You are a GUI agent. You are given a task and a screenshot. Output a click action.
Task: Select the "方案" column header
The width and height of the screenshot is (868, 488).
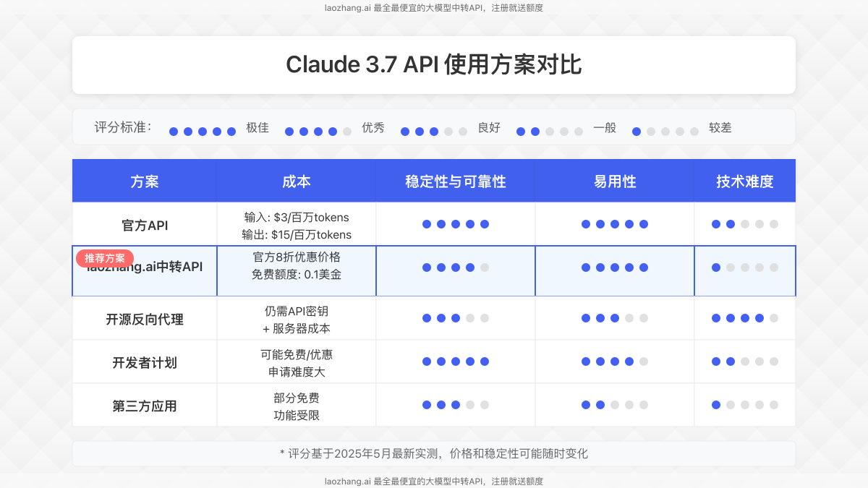145,181
